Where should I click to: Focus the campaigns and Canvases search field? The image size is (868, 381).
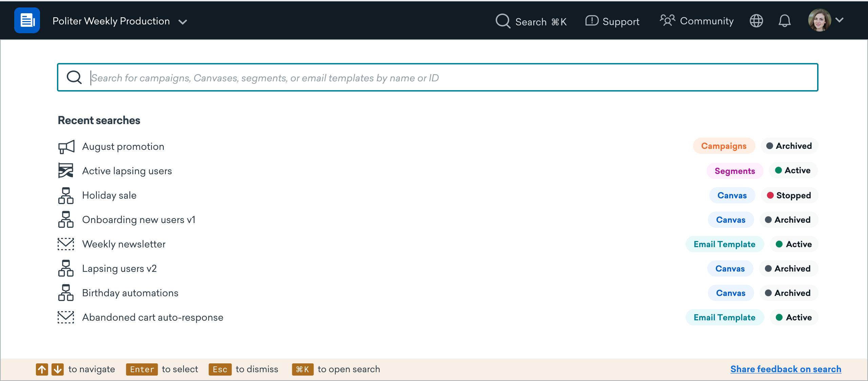tap(437, 77)
